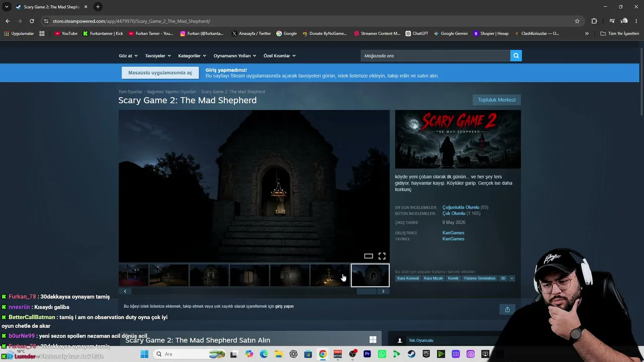Select the Kara Mizah tag
The width and height of the screenshot is (644, 362).
tap(433, 278)
